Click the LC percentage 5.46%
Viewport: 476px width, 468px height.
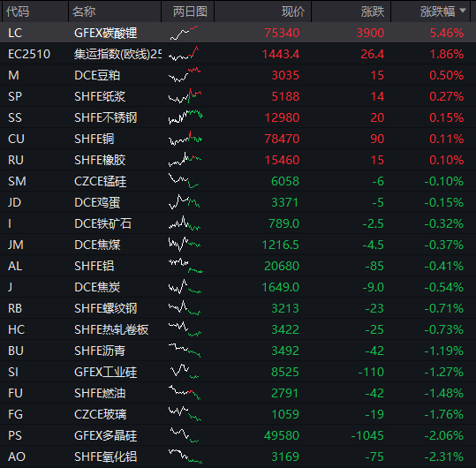click(x=447, y=33)
